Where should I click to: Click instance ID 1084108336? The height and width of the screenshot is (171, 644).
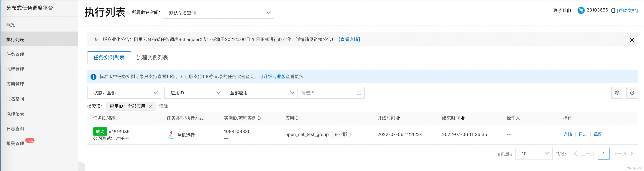[237, 131]
